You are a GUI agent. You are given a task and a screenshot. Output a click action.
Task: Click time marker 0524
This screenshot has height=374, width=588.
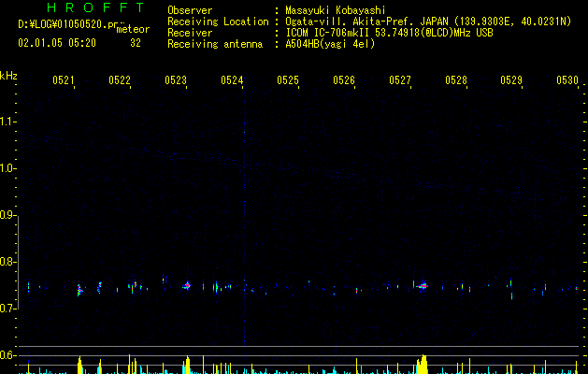coord(232,79)
